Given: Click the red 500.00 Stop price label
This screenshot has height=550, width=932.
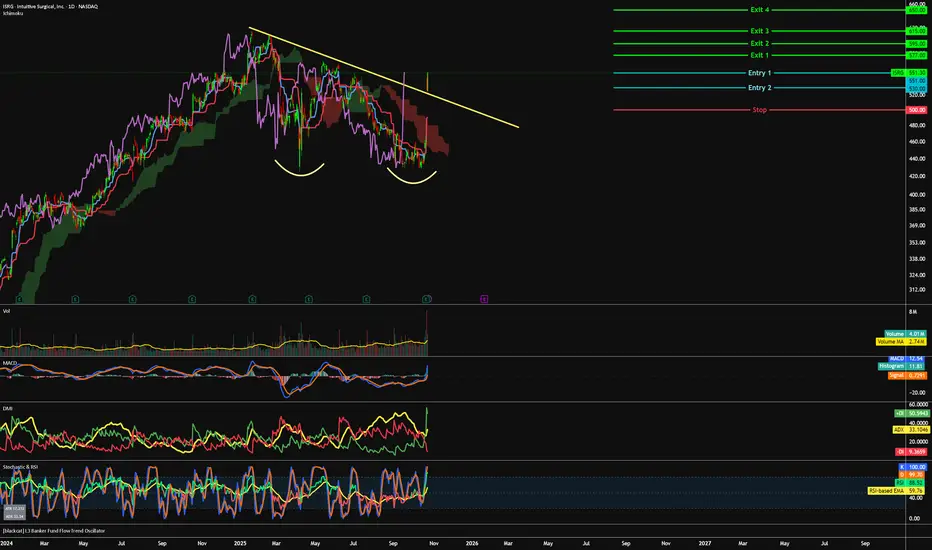Looking at the screenshot, I should (x=919, y=109).
